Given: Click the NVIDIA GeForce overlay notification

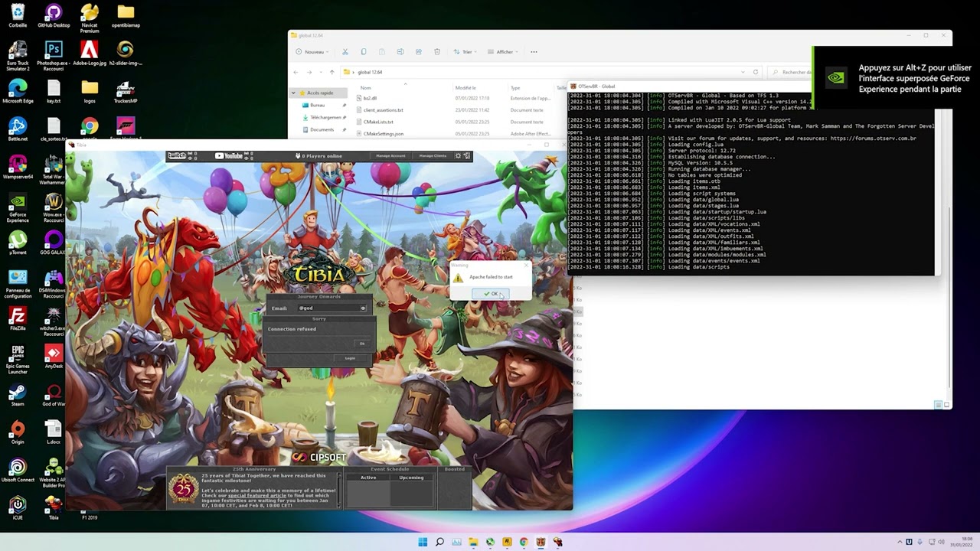Looking at the screenshot, I should click(x=897, y=78).
